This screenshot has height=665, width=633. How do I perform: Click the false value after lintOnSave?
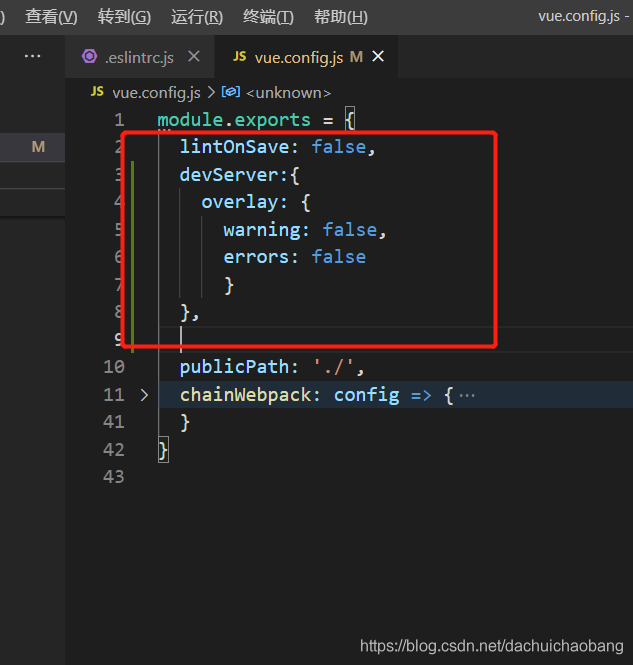coord(339,147)
